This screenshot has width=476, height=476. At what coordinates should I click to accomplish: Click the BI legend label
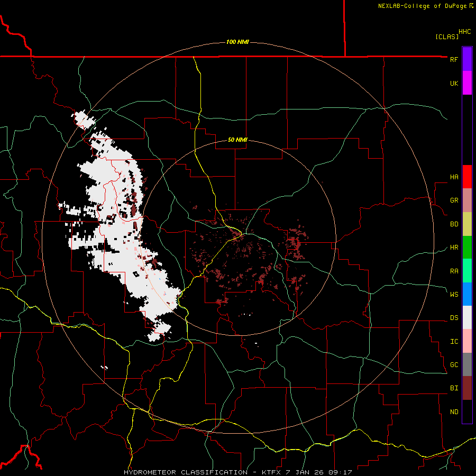coord(454,388)
